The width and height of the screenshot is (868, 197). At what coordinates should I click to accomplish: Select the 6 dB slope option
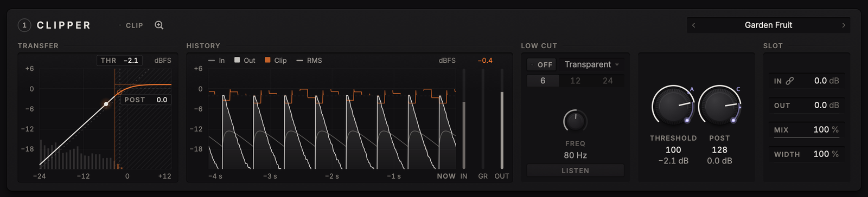coord(543,81)
